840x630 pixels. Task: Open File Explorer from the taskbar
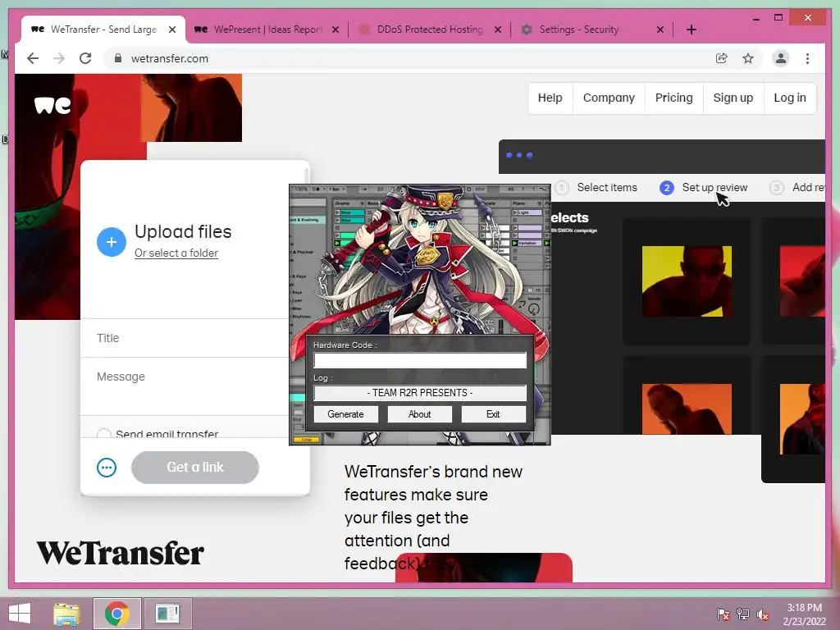tap(66, 614)
